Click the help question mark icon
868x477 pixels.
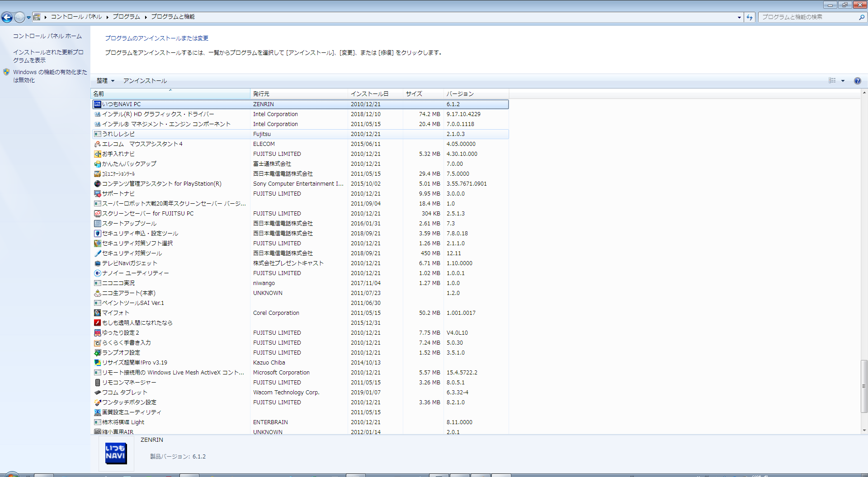[857, 81]
